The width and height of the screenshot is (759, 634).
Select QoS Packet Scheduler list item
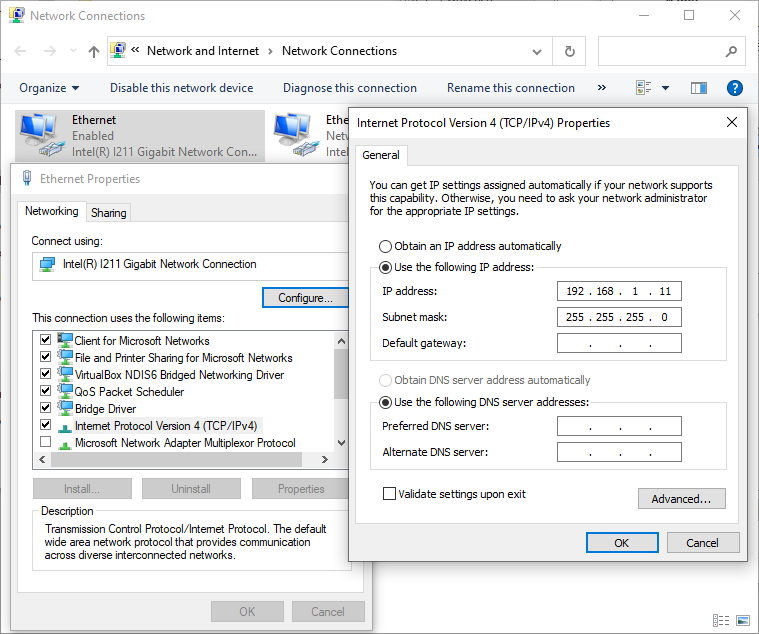click(129, 392)
